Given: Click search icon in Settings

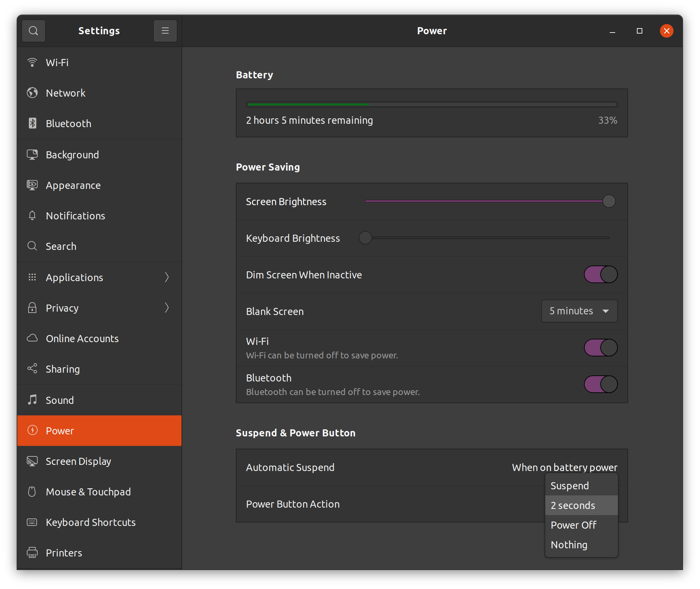Looking at the screenshot, I should [x=34, y=31].
